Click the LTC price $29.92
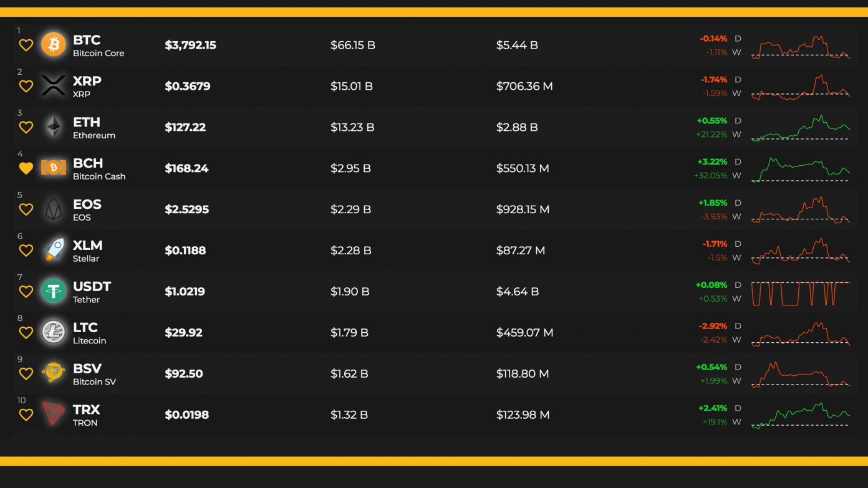 [183, 333]
